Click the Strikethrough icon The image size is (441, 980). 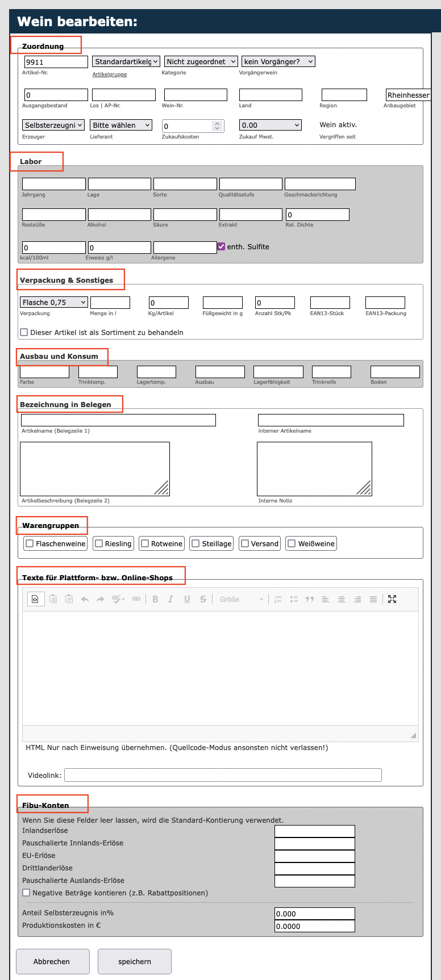point(203,599)
